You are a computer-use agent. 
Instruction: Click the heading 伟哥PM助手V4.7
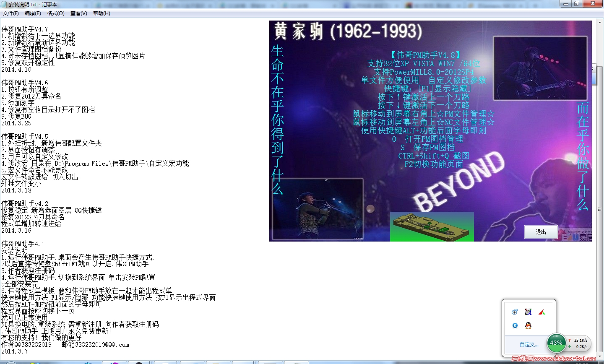(x=25, y=29)
